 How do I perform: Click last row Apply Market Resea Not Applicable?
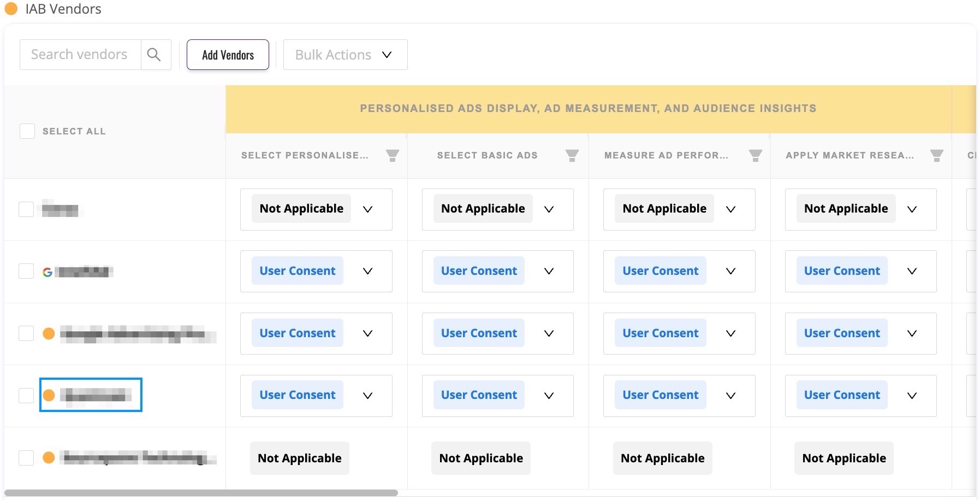pyautogui.click(x=844, y=458)
